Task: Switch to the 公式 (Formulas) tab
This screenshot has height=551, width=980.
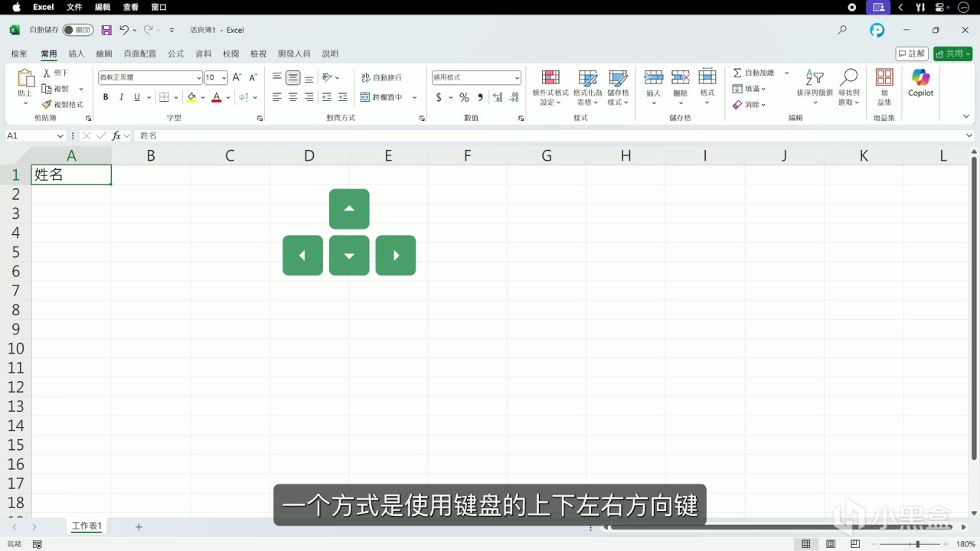Action: pyautogui.click(x=175, y=54)
